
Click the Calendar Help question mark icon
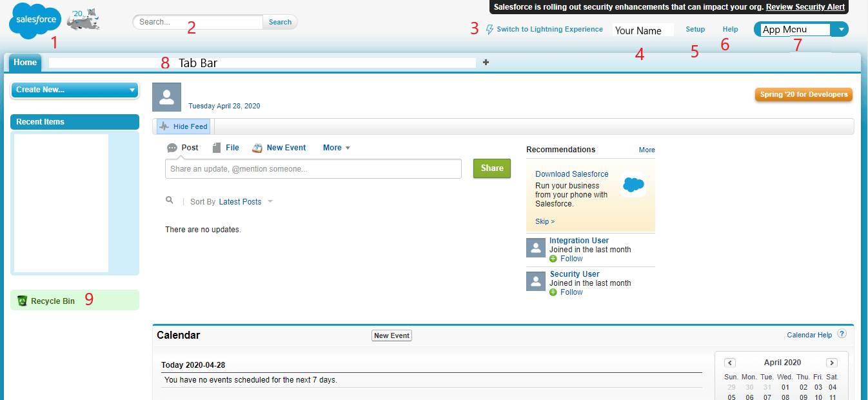842,334
